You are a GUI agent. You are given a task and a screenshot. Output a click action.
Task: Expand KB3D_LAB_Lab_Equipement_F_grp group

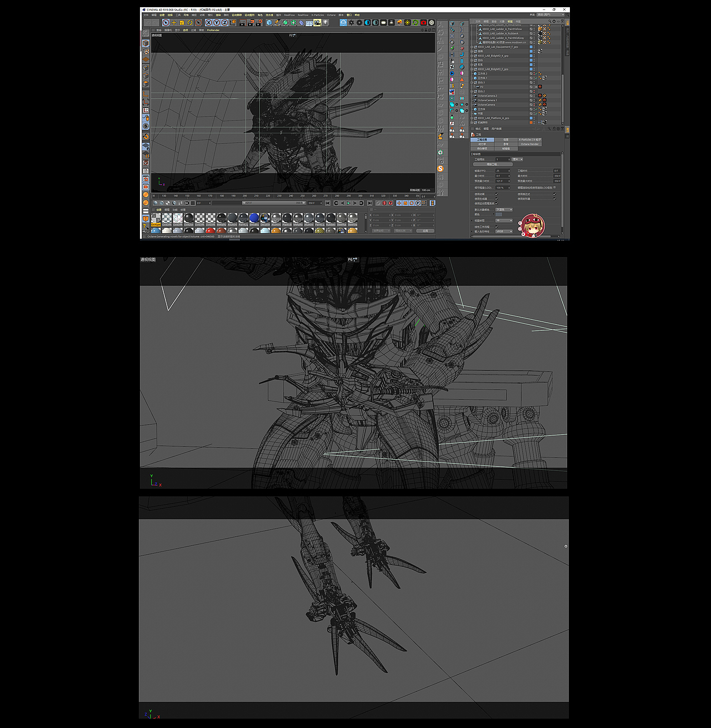coord(472,47)
